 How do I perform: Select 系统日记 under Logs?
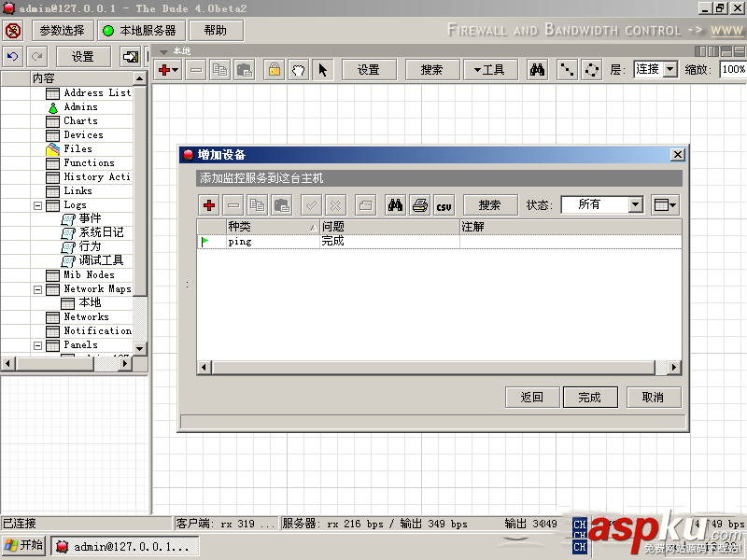click(x=101, y=232)
